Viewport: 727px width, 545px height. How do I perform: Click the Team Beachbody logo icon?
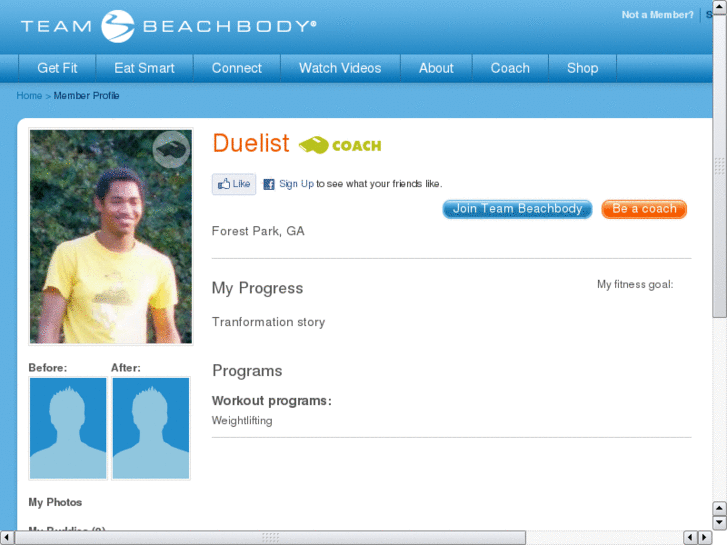(x=118, y=26)
